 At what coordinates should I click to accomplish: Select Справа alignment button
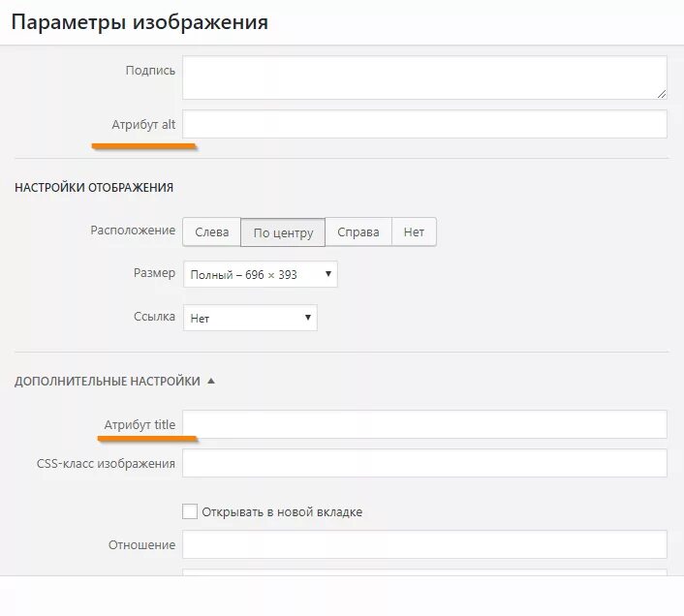[358, 231]
